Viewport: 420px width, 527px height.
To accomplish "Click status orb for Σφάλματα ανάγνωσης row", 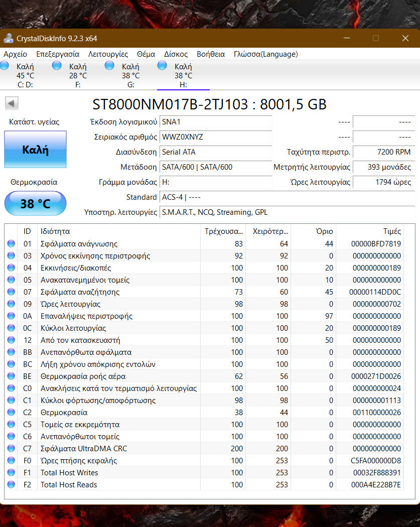I will point(11,244).
